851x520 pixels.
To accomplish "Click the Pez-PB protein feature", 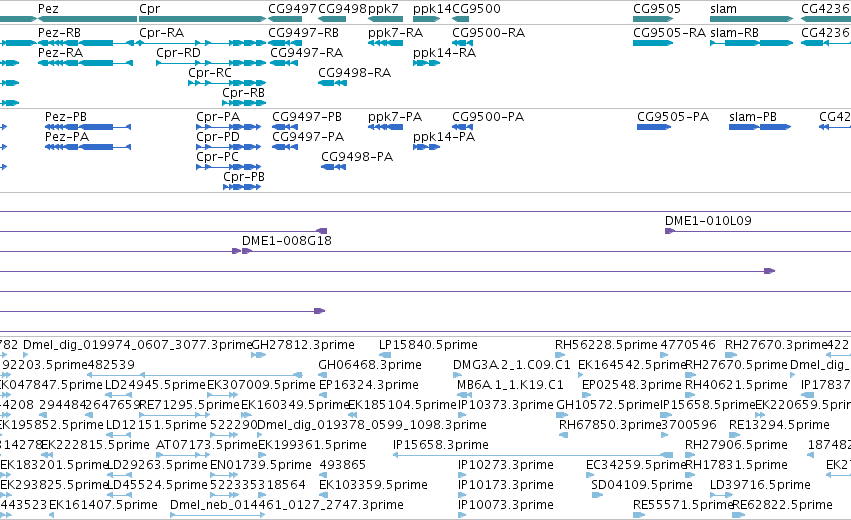I will tap(88, 127).
